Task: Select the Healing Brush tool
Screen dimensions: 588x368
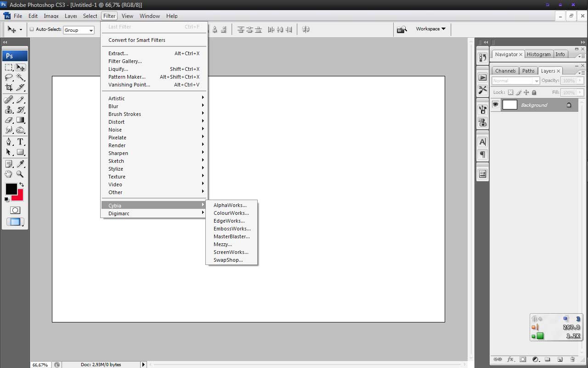Action: [x=9, y=100]
